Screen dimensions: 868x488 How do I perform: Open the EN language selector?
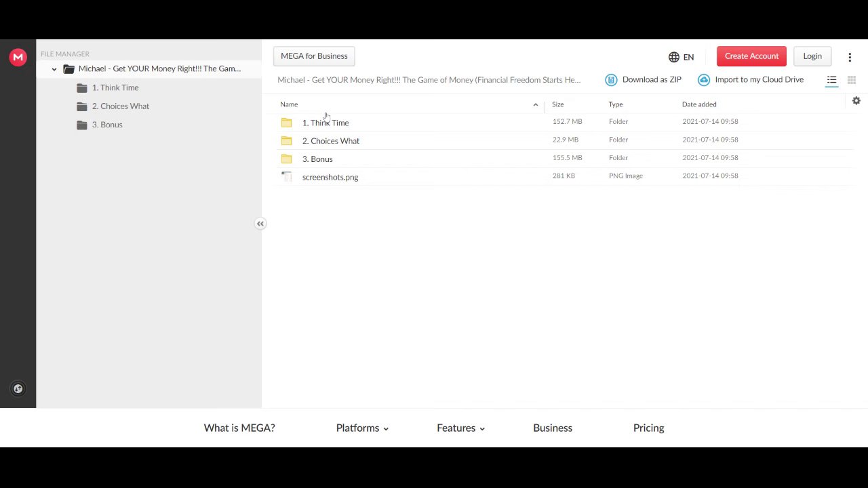click(682, 57)
